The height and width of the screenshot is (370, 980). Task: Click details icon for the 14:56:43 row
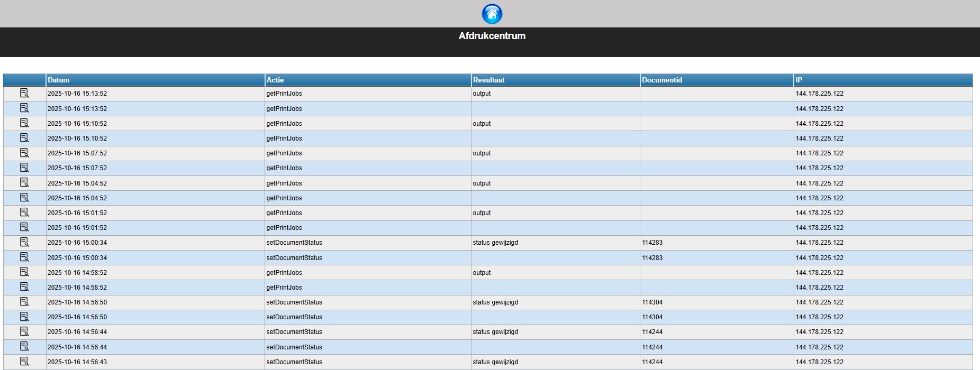(24, 362)
